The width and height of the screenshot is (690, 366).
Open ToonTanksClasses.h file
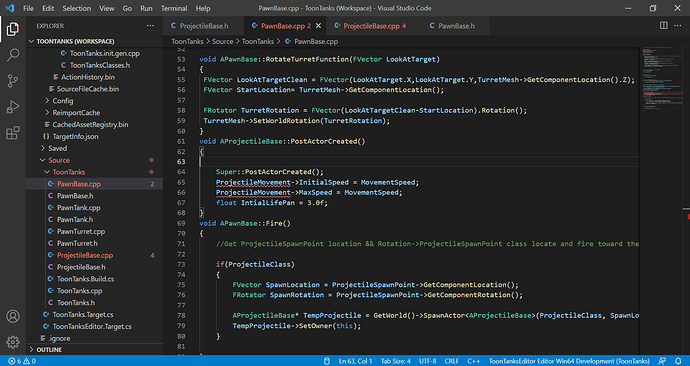tap(99, 65)
